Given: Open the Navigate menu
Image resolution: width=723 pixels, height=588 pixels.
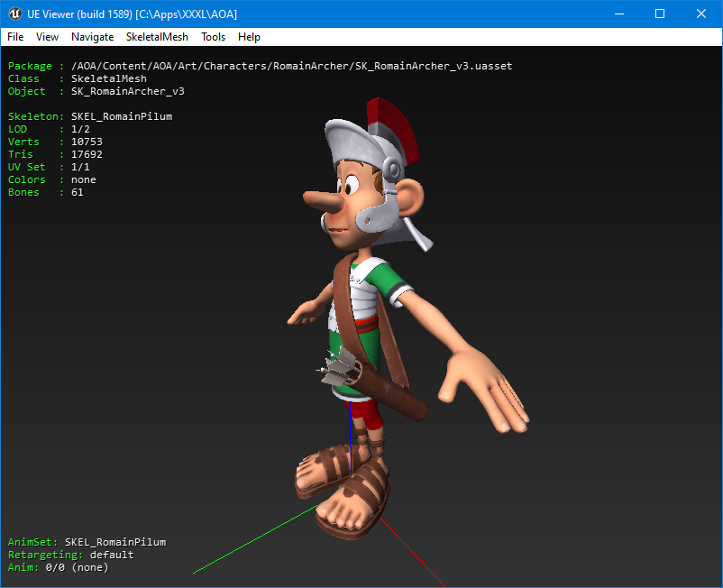Looking at the screenshot, I should pyautogui.click(x=92, y=37).
